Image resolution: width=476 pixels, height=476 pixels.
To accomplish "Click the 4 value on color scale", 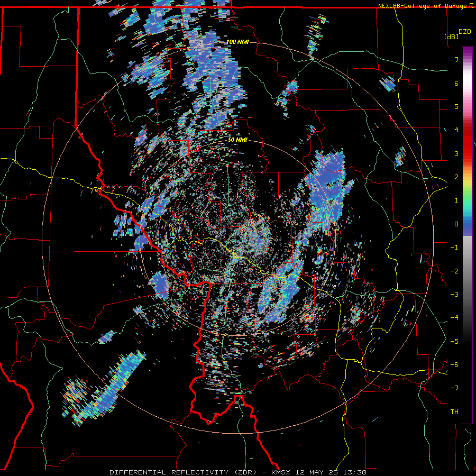I will click(456, 130).
